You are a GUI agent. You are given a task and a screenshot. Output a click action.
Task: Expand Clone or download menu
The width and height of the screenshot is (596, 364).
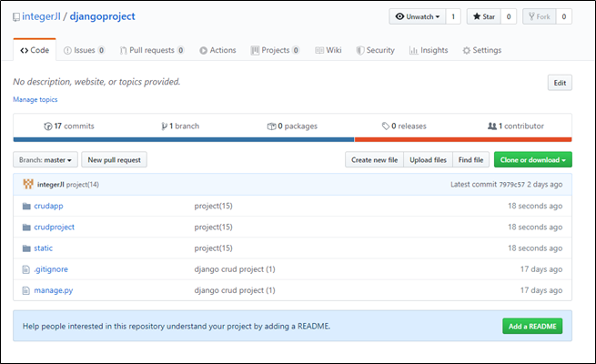(533, 160)
